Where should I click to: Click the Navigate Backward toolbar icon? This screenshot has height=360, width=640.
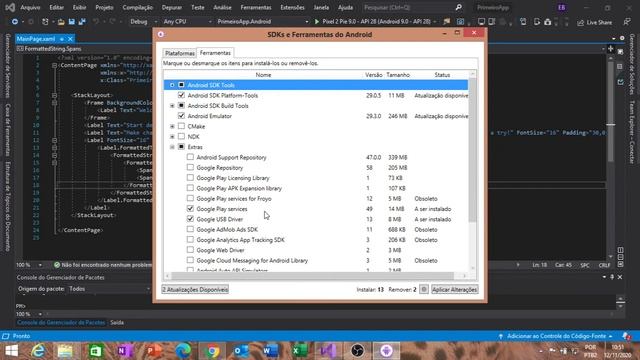(x=15, y=22)
